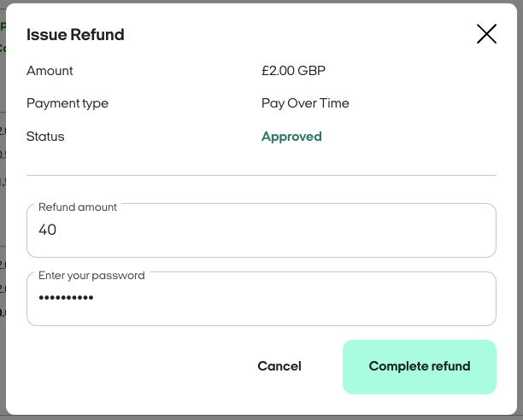Close the Issue Refund dialog with X
The height and width of the screenshot is (420, 523).
tap(486, 34)
